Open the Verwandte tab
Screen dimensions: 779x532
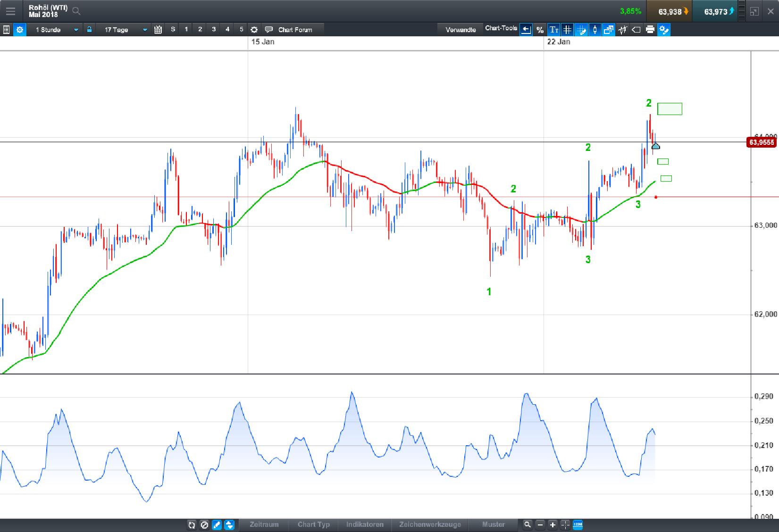click(x=461, y=30)
